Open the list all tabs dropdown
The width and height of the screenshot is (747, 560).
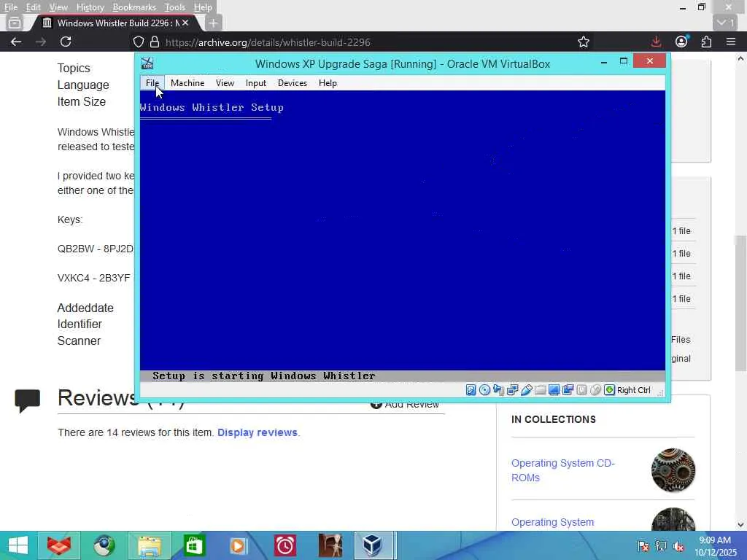point(727,23)
